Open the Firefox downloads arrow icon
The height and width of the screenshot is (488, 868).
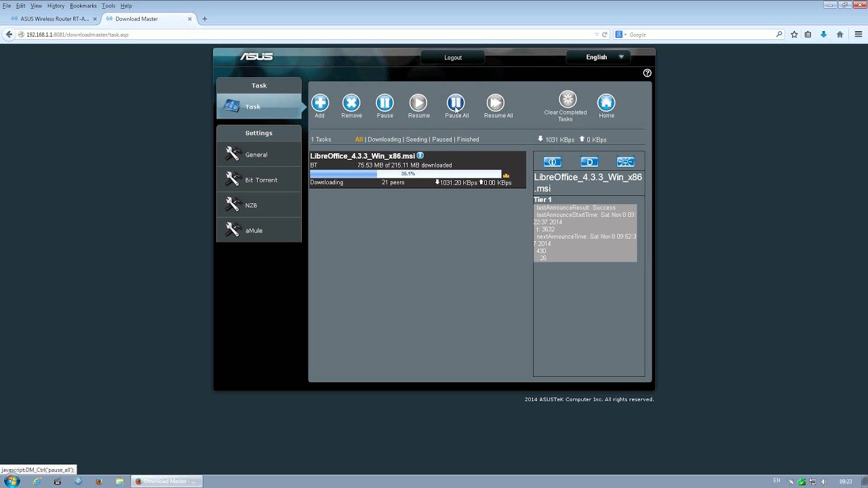824,35
